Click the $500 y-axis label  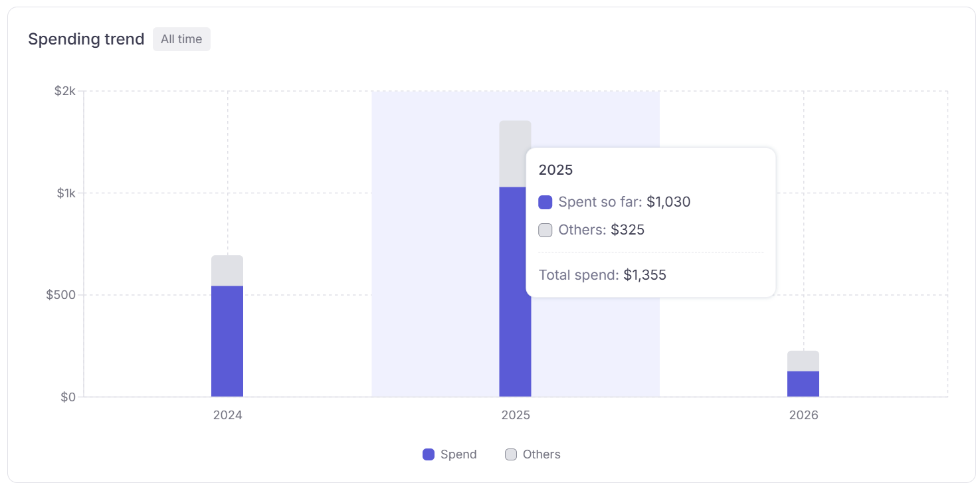tap(61, 295)
